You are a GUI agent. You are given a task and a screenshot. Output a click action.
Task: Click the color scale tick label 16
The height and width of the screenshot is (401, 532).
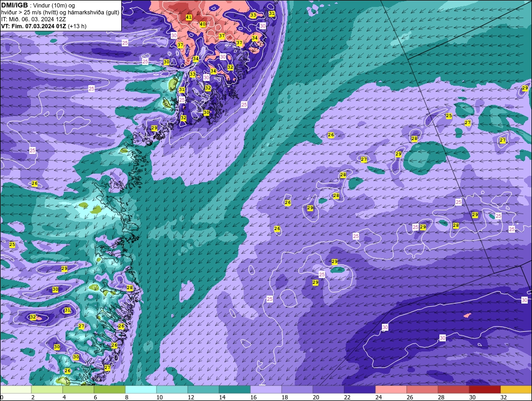click(x=253, y=397)
